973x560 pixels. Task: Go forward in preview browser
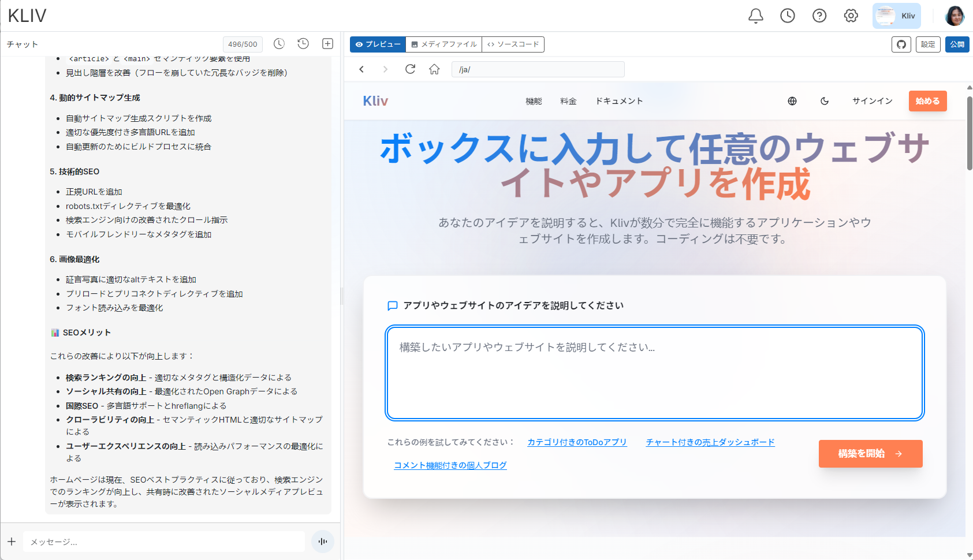tap(386, 69)
